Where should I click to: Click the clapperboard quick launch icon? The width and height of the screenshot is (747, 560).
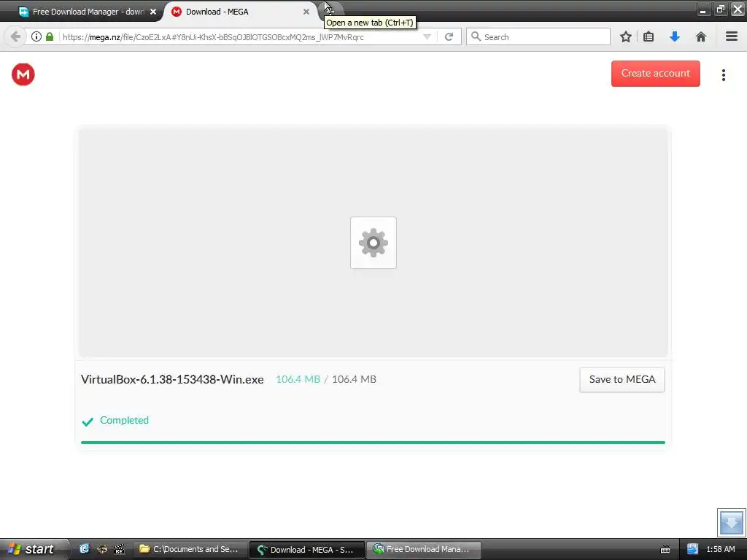pyautogui.click(x=119, y=549)
